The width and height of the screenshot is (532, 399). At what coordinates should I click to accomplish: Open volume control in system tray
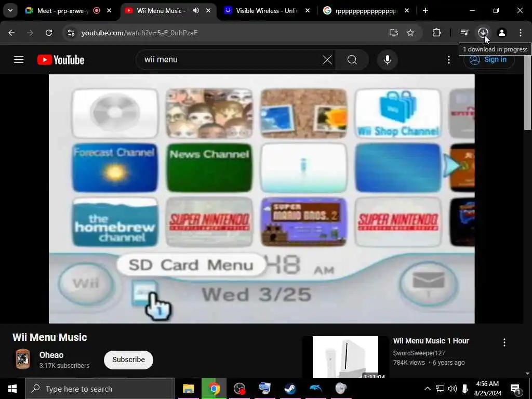(x=453, y=389)
